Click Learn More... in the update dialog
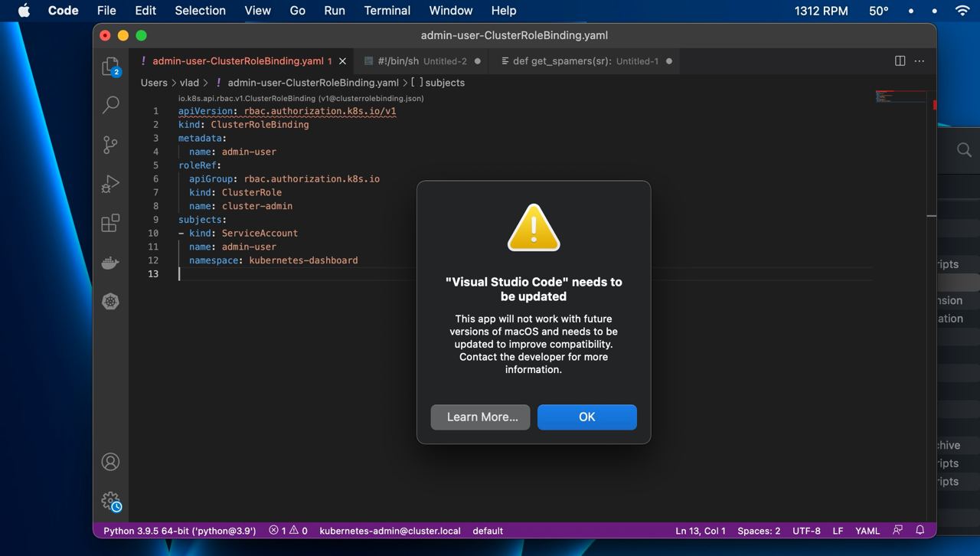 click(x=481, y=417)
